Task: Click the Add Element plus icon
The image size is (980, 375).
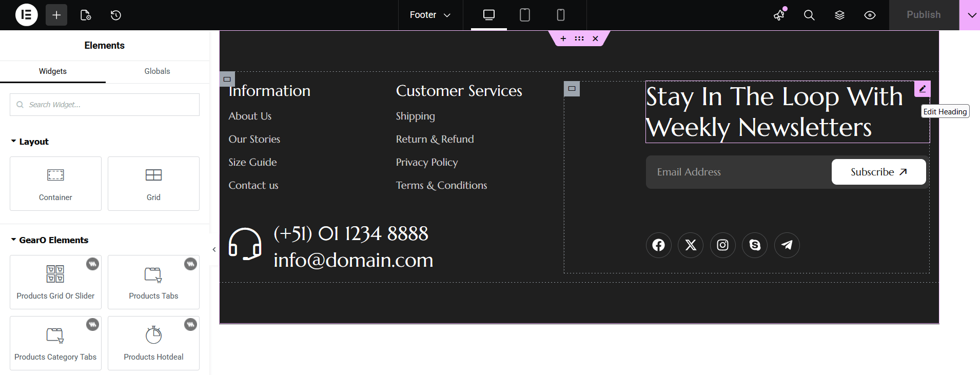Action: click(x=56, y=15)
